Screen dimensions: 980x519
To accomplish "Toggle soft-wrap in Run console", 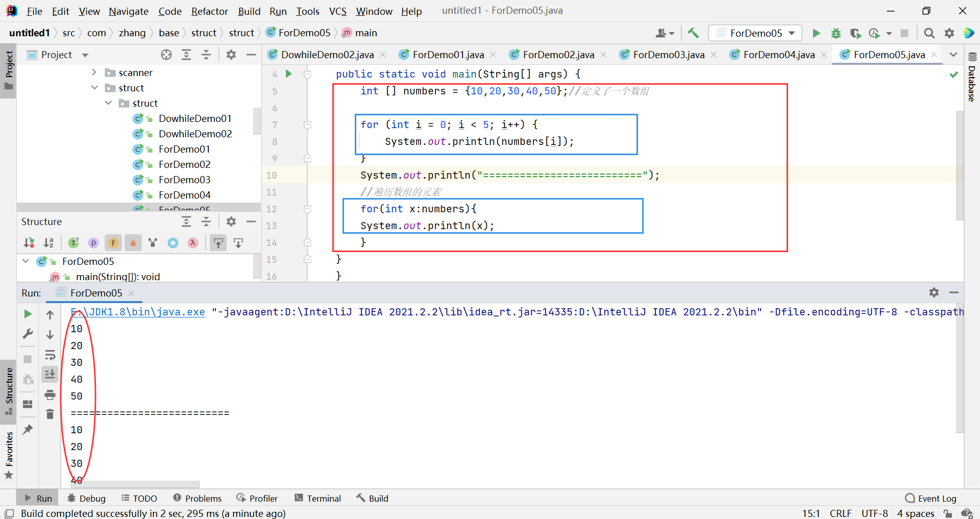I will click(x=50, y=355).
